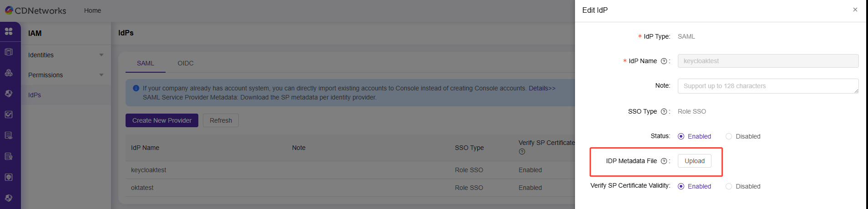Switch to the OIDC tab

pos(186,63)
